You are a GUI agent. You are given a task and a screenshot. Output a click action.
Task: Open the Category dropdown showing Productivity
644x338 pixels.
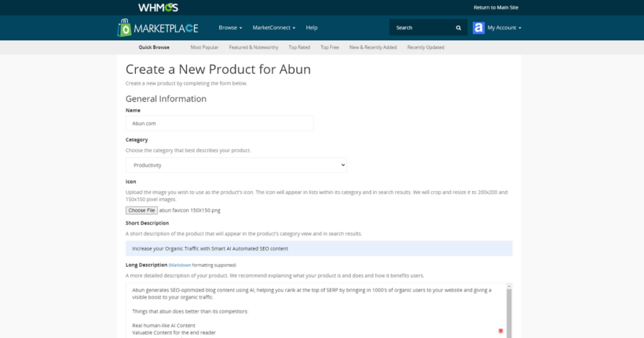pyautogui.click(x=236, y=165)
